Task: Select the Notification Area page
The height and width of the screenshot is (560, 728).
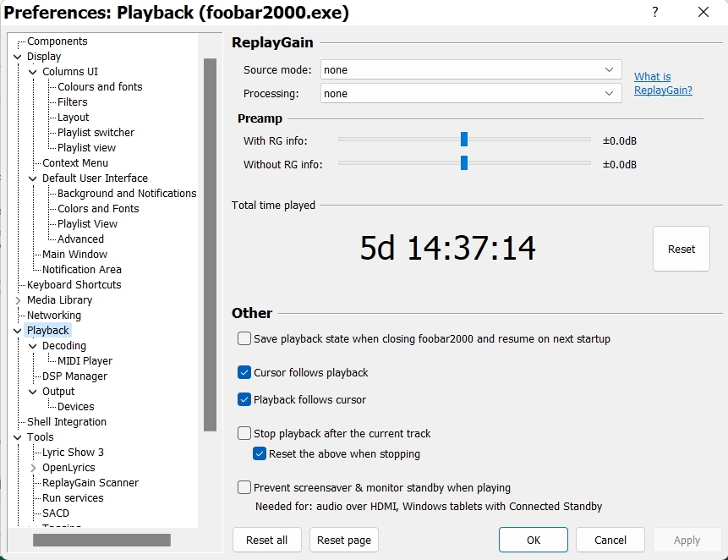Action: 82,269
